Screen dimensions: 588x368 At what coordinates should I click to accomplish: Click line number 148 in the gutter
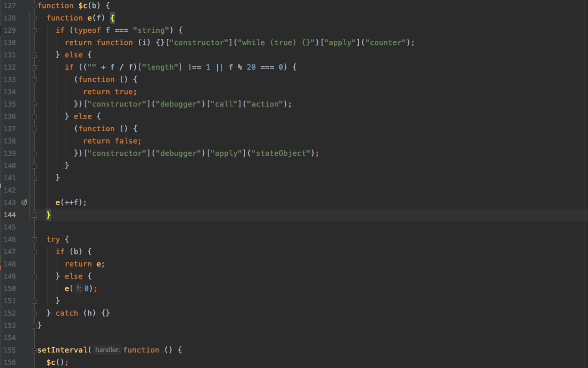pyautogui.click(x=9, y=264)
